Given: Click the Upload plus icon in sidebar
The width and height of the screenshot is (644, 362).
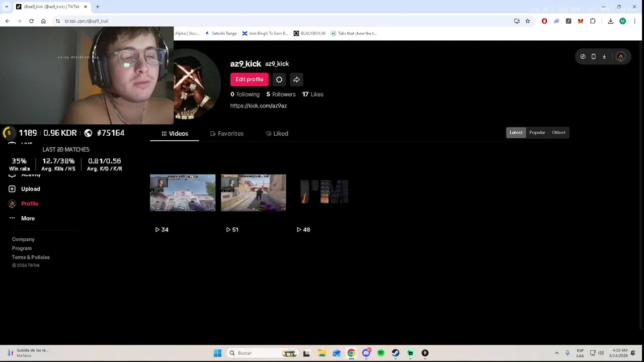Looking at the screenshot, I should tap(12, 189).
